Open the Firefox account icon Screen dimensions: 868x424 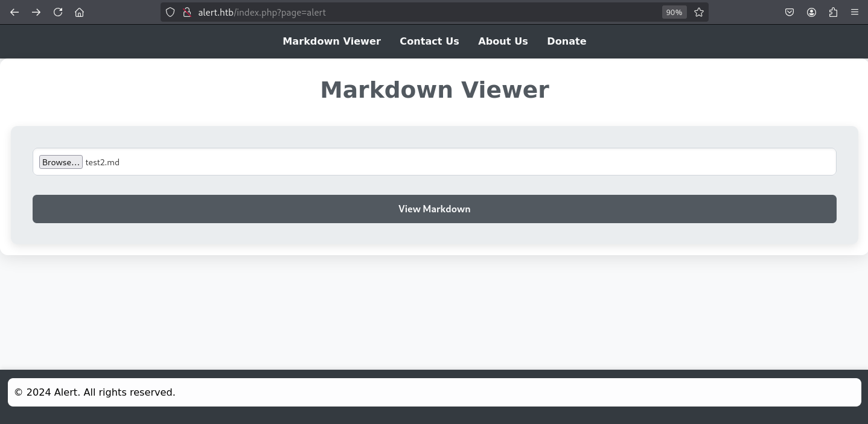tap(811, 12)
